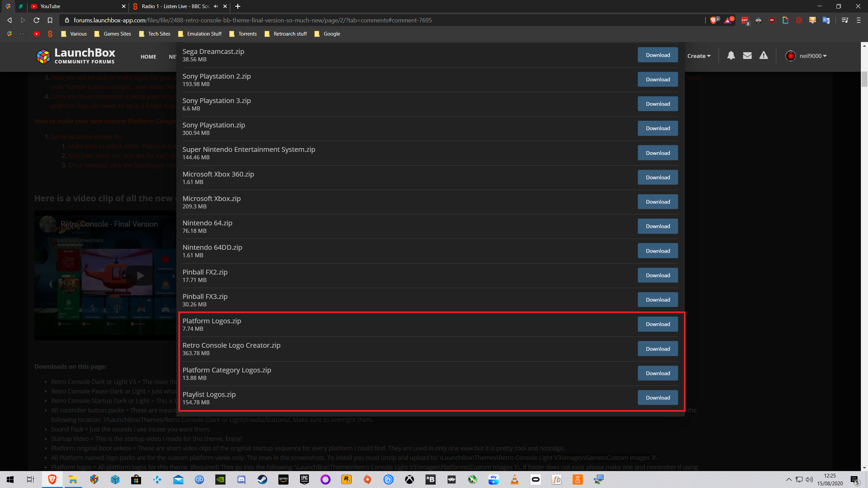Click the uBlock Origin shield extension
The image size is (868, 488).
pos(772,20)
